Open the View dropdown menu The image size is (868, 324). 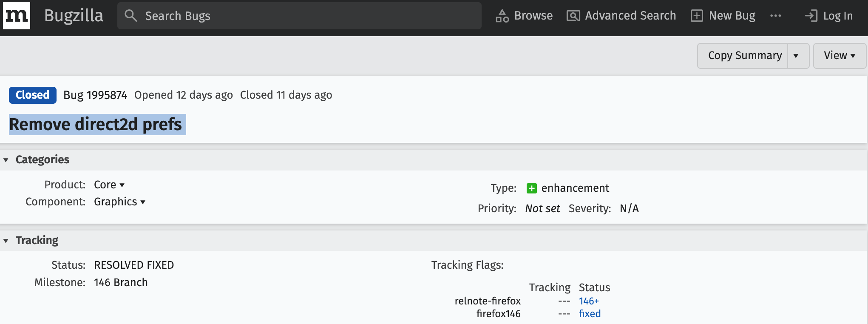[x=839, y=56]
